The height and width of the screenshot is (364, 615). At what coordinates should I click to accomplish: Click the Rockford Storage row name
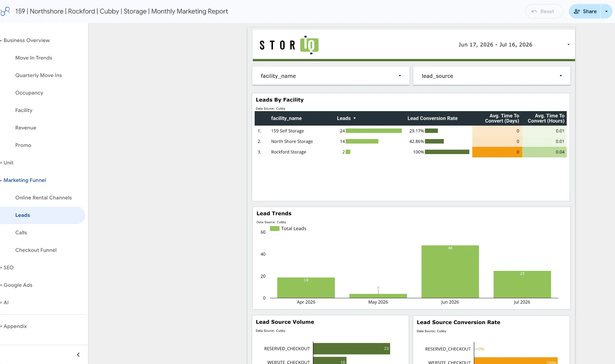pyautogui.click(x=289, y=152)
